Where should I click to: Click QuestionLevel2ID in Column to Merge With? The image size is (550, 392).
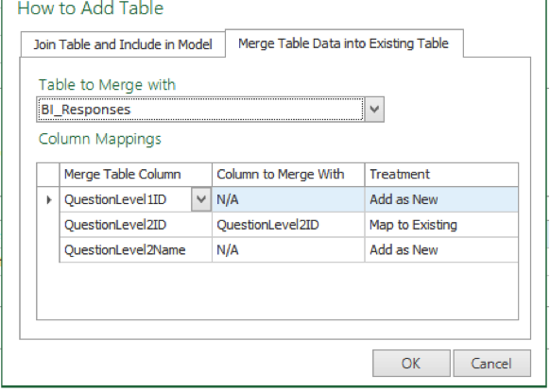click(288, 225)
